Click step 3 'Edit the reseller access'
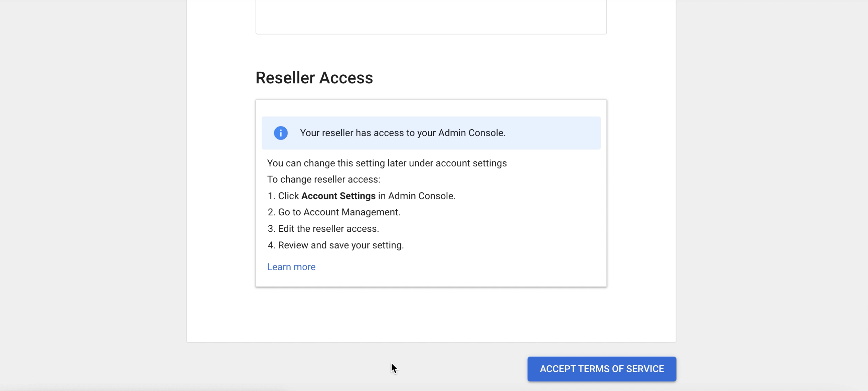Viewport: 868px width, 391px height. 328,229
